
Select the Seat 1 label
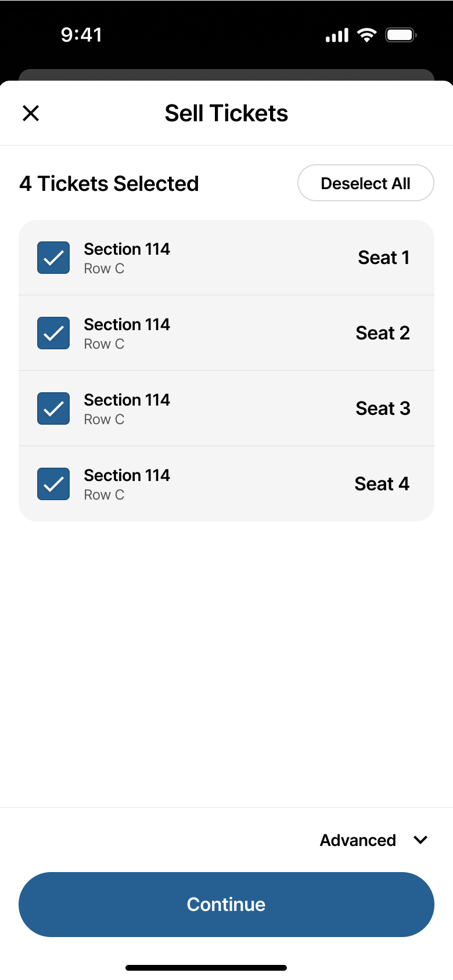coord(384,258)
